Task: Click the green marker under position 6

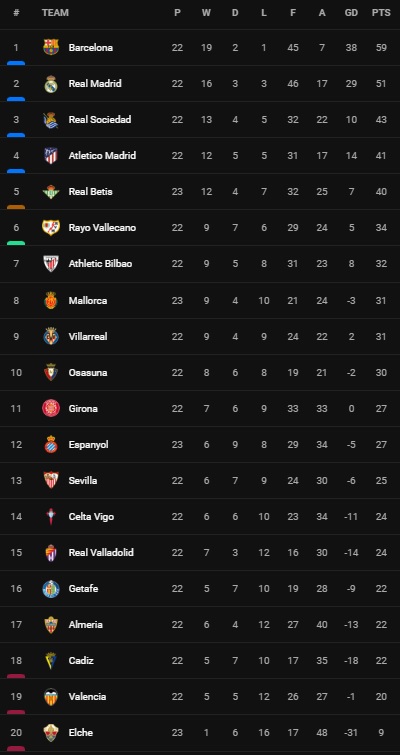Action: tap(16, 243)
